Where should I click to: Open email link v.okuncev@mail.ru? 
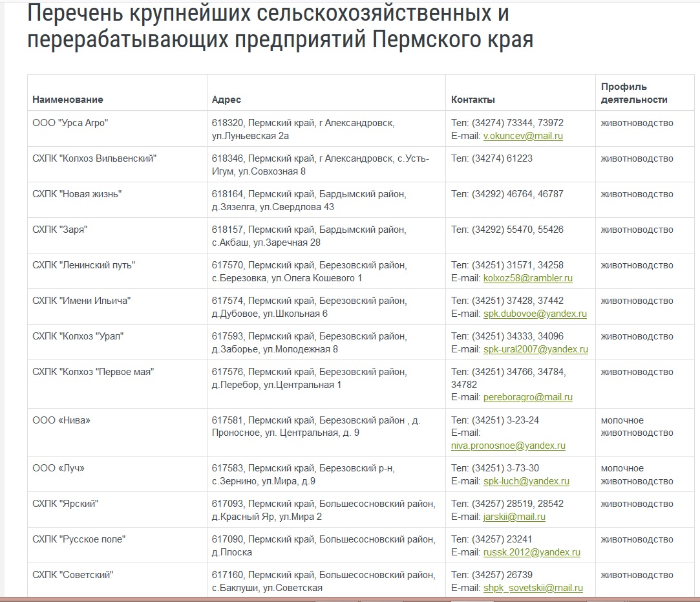523,136
